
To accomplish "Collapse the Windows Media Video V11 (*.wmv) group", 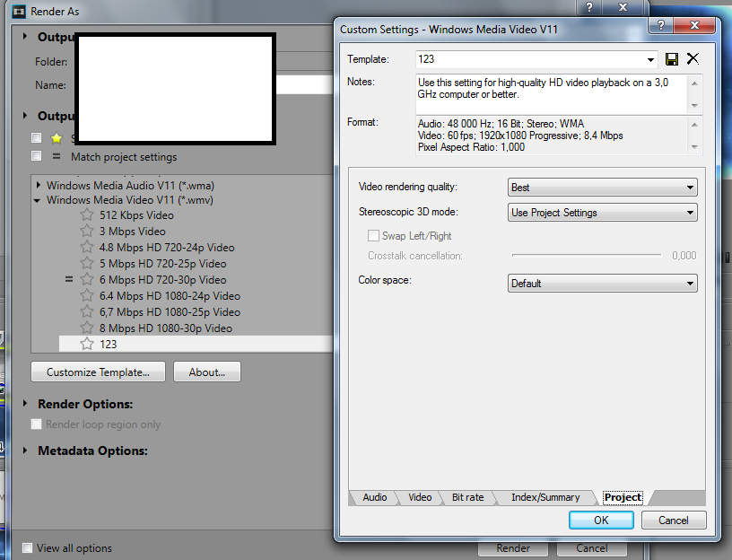I will pyautogui.click(x=38, y=200).
